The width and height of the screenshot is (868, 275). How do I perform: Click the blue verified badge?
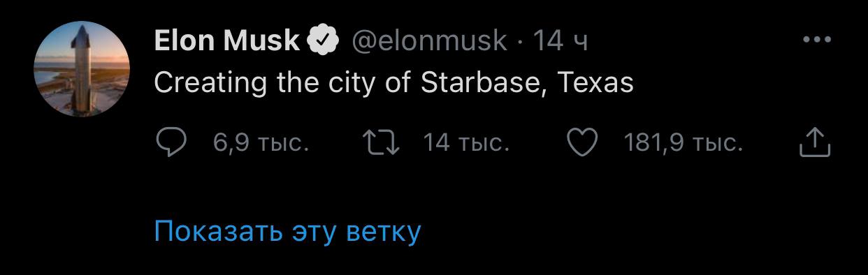324,41
